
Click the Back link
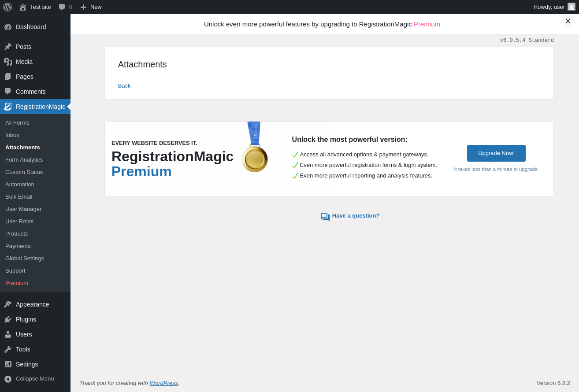[124, 86]
